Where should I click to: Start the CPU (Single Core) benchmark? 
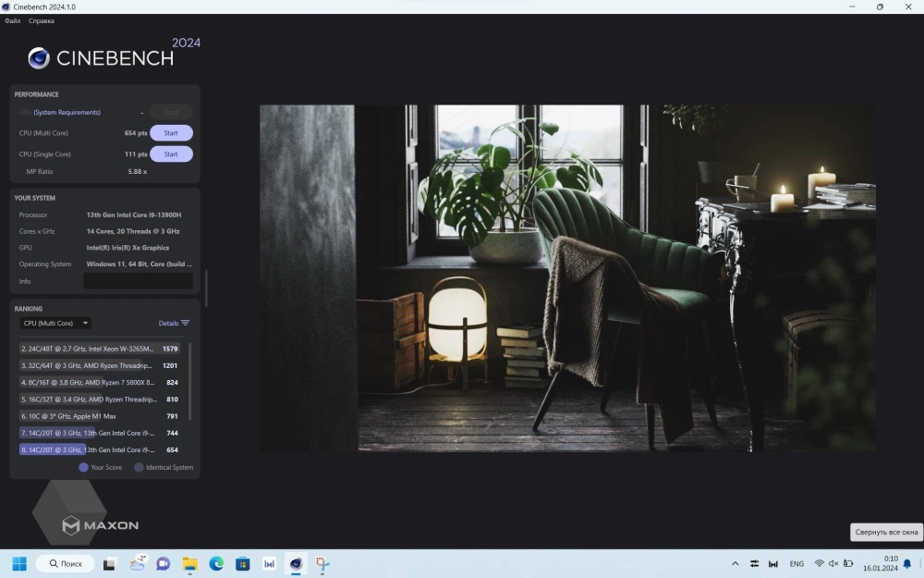point(171,154)
